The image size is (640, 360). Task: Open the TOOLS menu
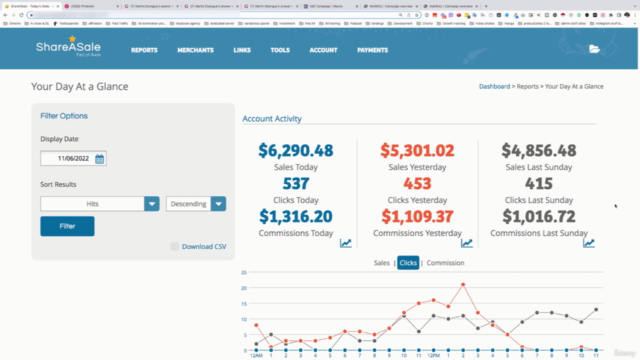click(x=280, y=50)
